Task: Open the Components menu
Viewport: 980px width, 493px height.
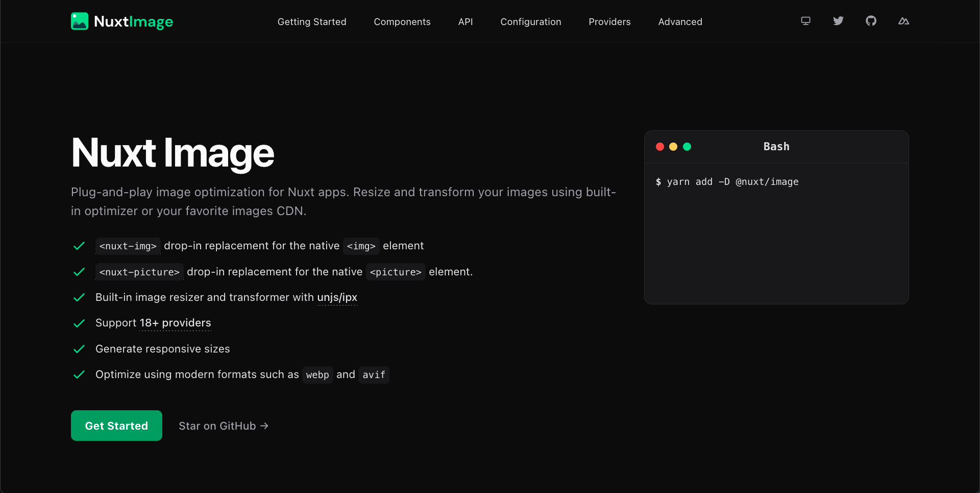Action: (x=402, y=22)
